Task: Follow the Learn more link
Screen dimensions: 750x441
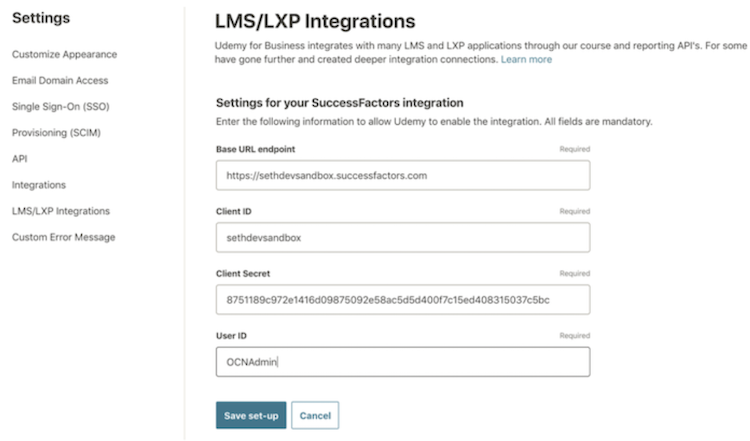Action: tap(526, 60)
